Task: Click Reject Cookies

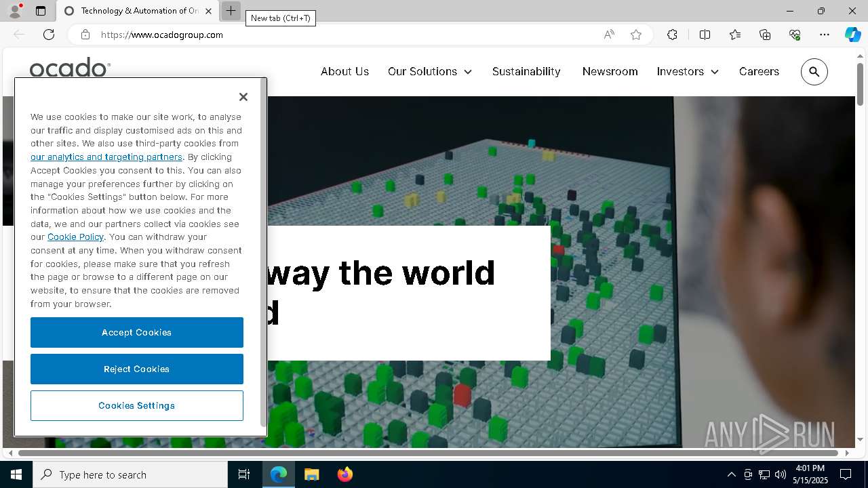Action: point(137,369)
